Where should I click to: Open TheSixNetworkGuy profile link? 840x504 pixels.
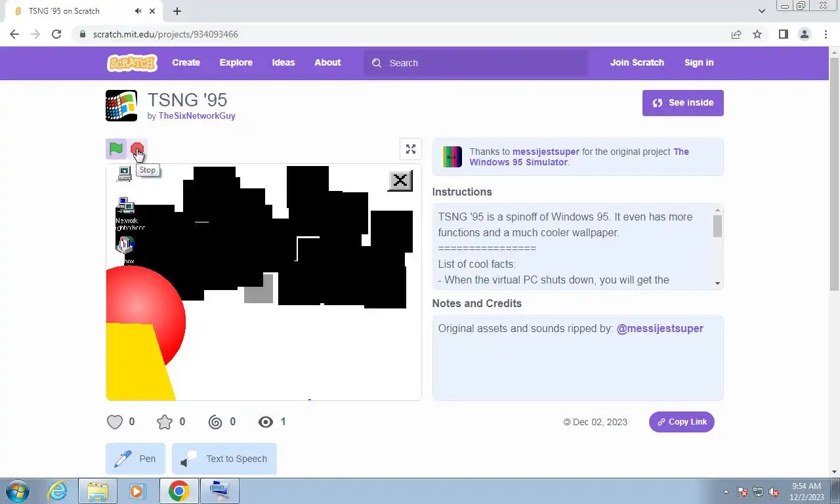(197, 115)
